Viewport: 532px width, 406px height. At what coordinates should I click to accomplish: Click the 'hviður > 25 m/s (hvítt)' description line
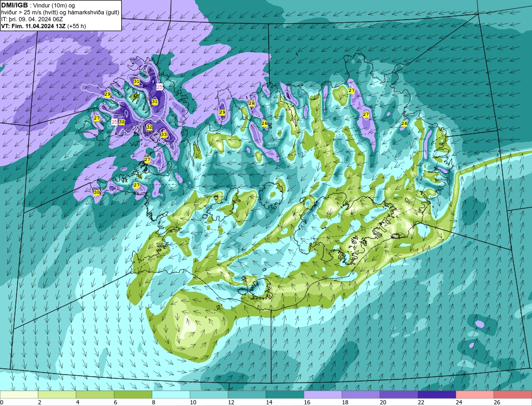coord(61,13)
